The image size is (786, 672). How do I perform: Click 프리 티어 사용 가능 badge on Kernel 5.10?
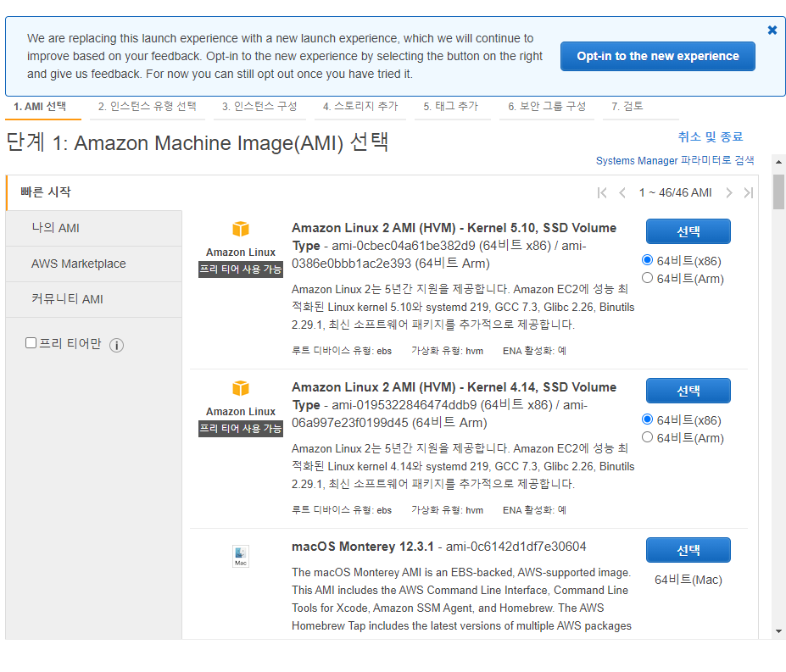pos(241,269)
